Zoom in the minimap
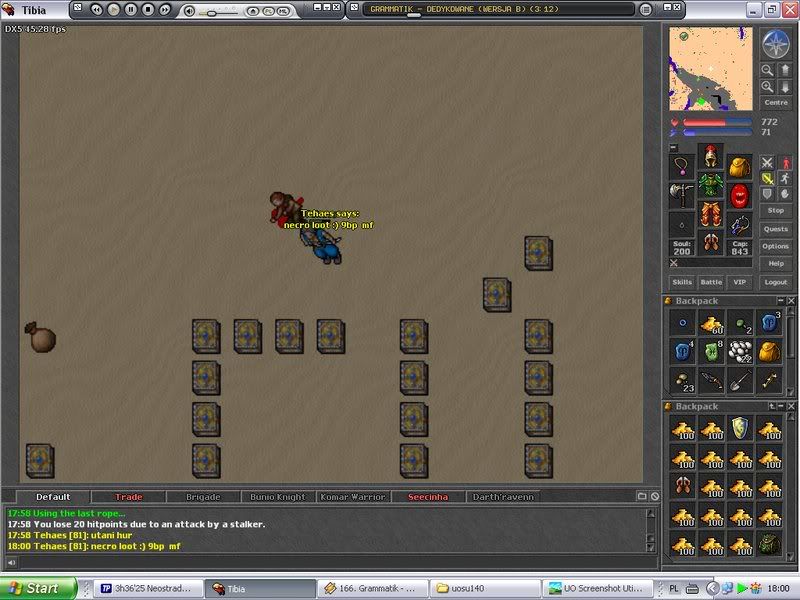Viewport: 800px width, 600px height. [767, 87]
